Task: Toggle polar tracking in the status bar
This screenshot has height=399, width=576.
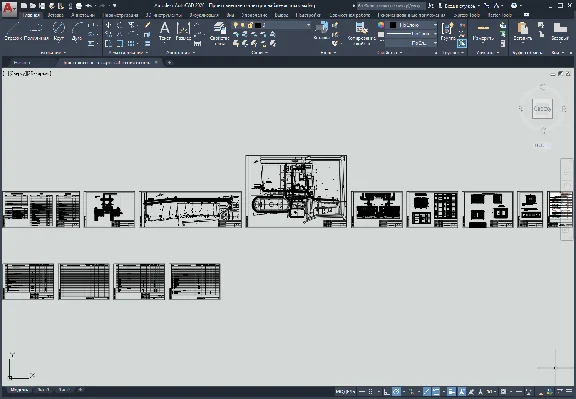Action: 396,392
